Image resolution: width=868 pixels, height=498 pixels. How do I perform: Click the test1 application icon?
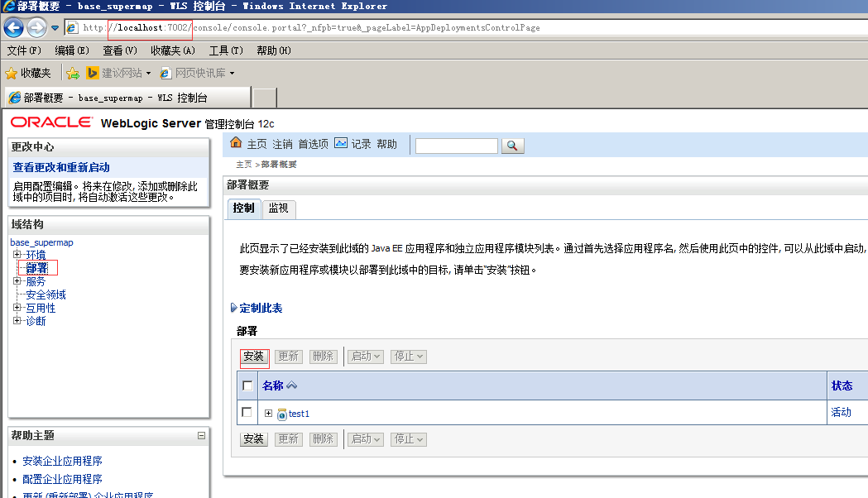click(282, 414)
